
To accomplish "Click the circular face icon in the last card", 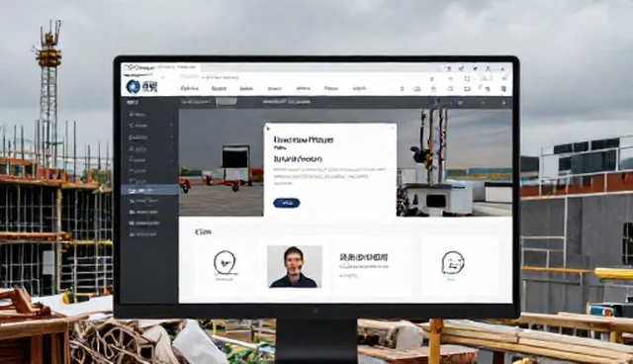I will pos(453,263).
